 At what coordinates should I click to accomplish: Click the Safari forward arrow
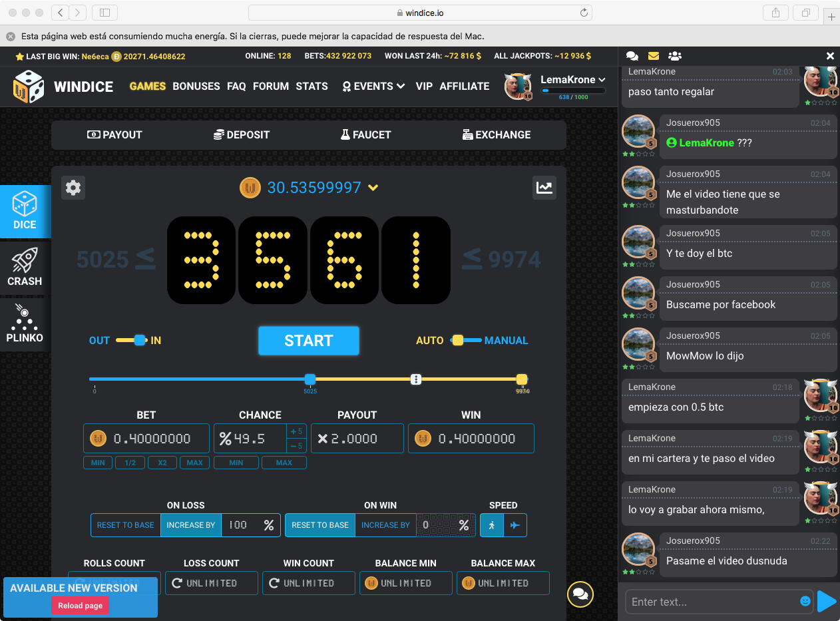[78, 13]
